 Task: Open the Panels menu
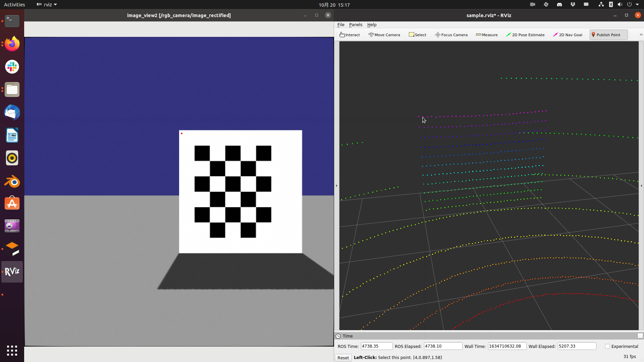tap(356, 24)
